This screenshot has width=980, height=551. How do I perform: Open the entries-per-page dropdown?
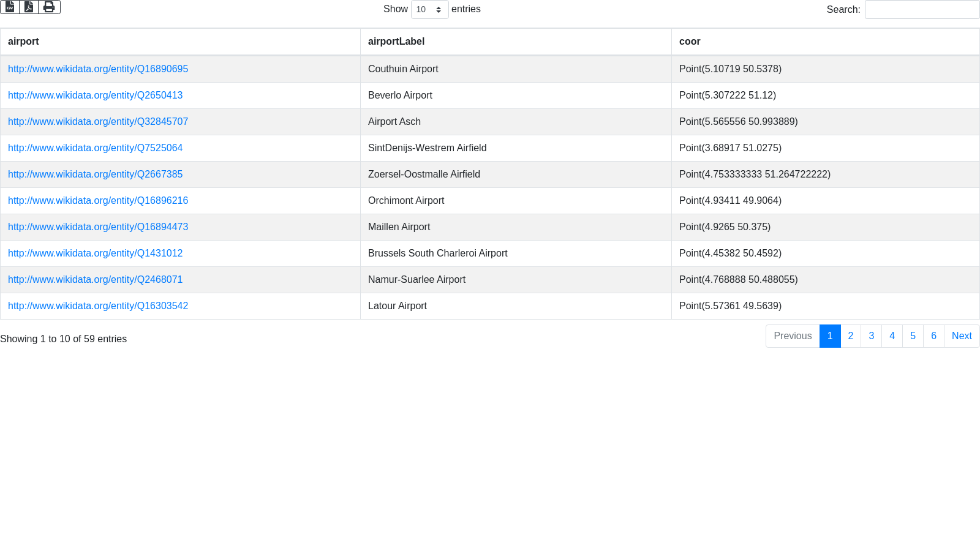pyautogui.click(x=429, y=10)
